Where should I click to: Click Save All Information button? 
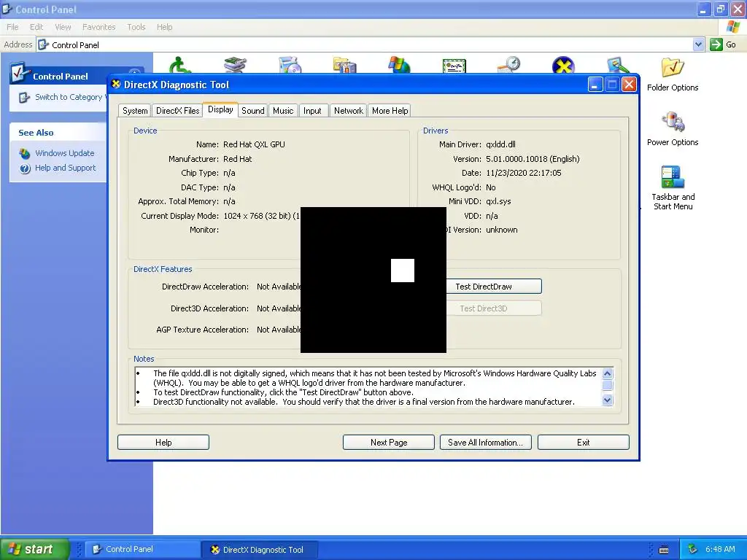(485, 443)
